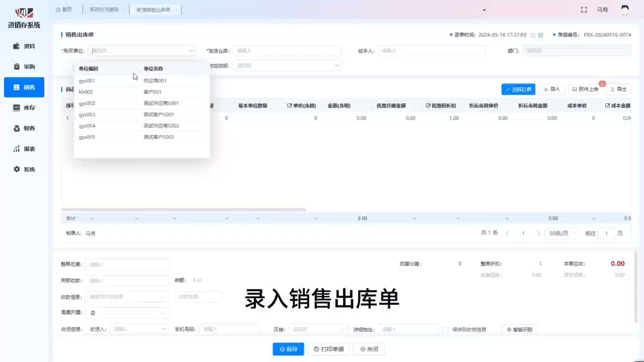This screenshot has height=362, width=644.
Task: Click the blue 保存 button
Action: (x=288, y=349)
